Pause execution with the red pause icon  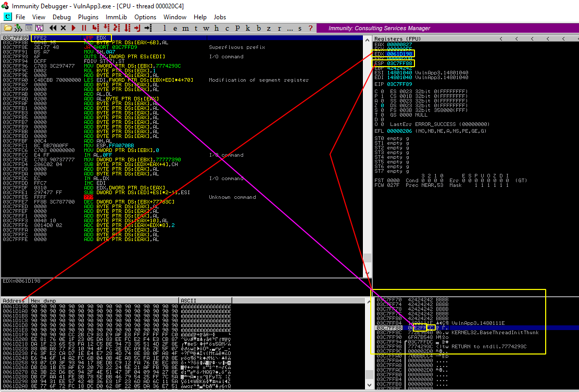click(x=84, y=28)
